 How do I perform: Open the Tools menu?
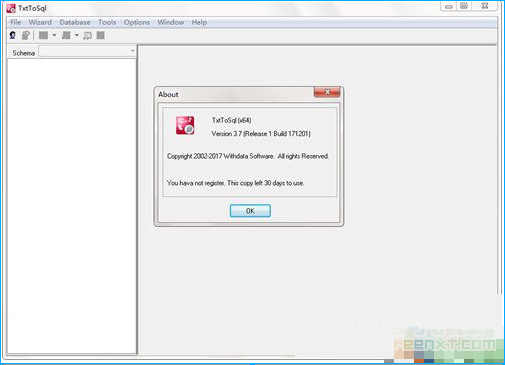point(107,22)
